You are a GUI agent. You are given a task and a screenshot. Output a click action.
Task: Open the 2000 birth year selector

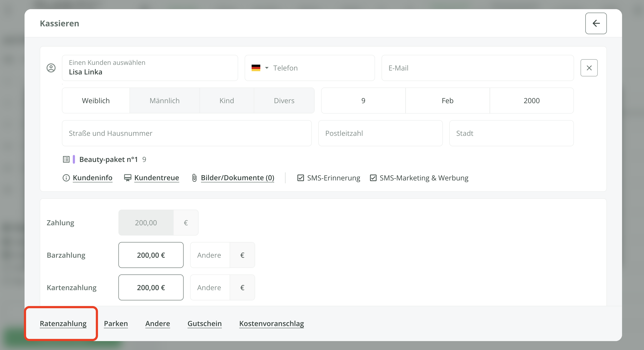[x=531, y=101]
